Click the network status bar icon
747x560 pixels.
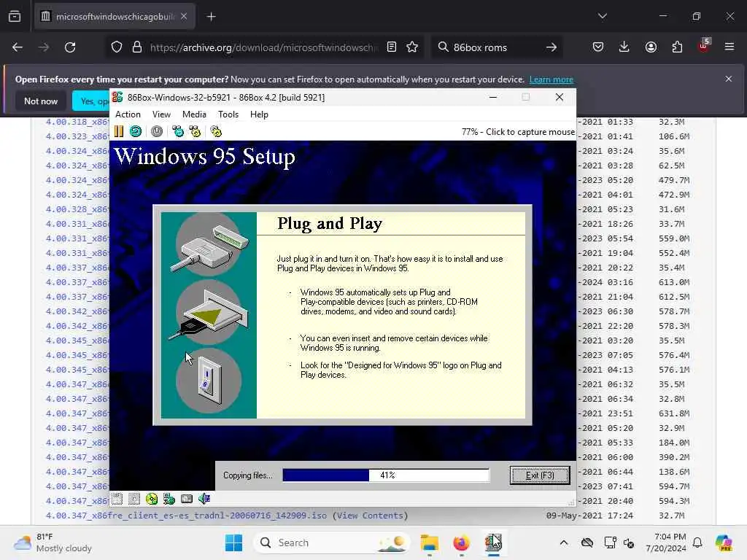[169, 499]
